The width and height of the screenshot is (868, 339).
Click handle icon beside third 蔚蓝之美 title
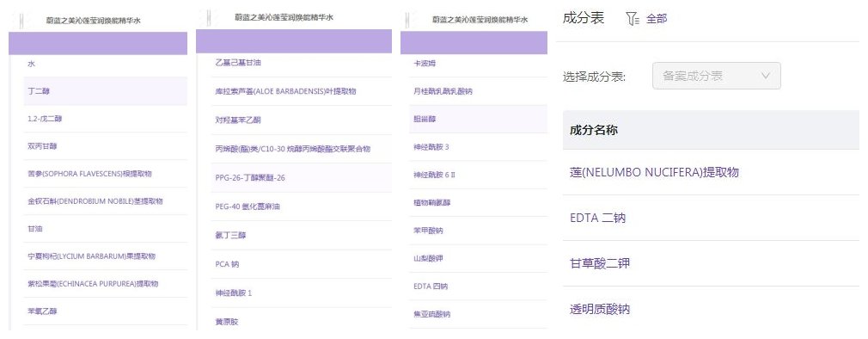tap(407, 20)
